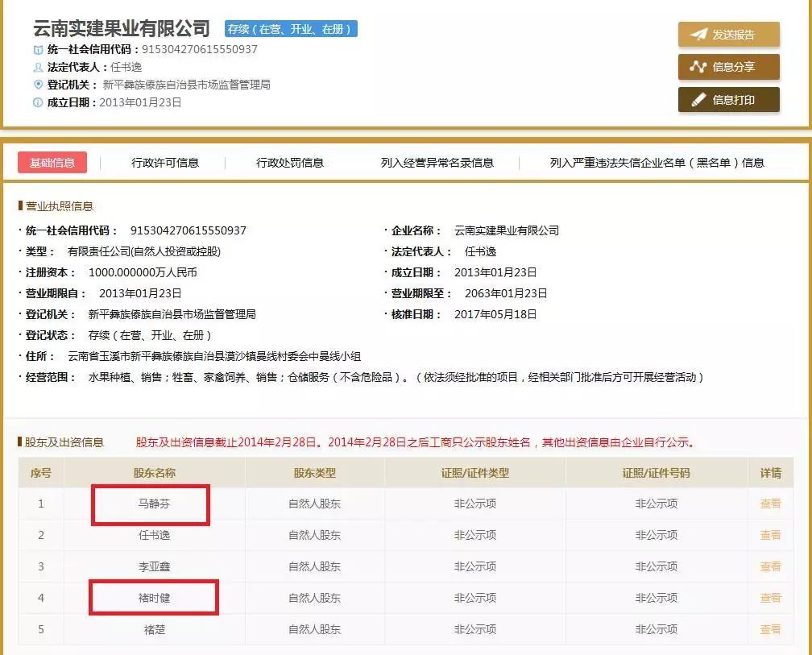Screen dimensions: 812x655
Task: Open 查看 details for shareholder 马静芬
Action: (x=770, y=504)
